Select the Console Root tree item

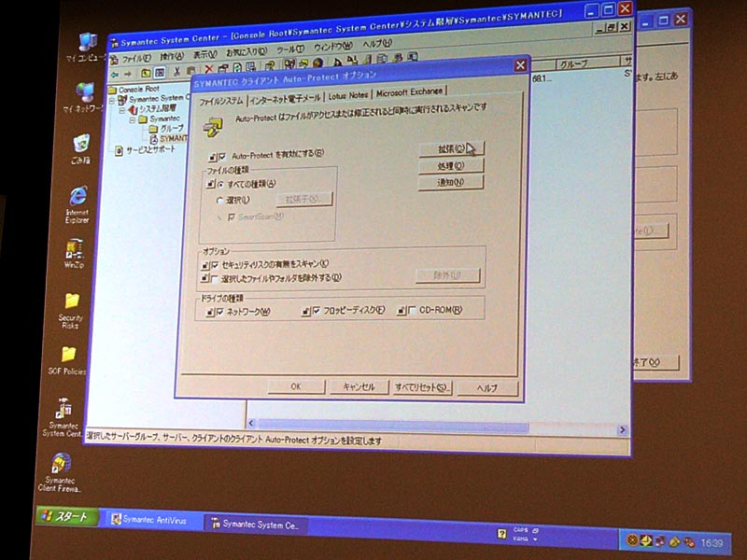point(139,89)
